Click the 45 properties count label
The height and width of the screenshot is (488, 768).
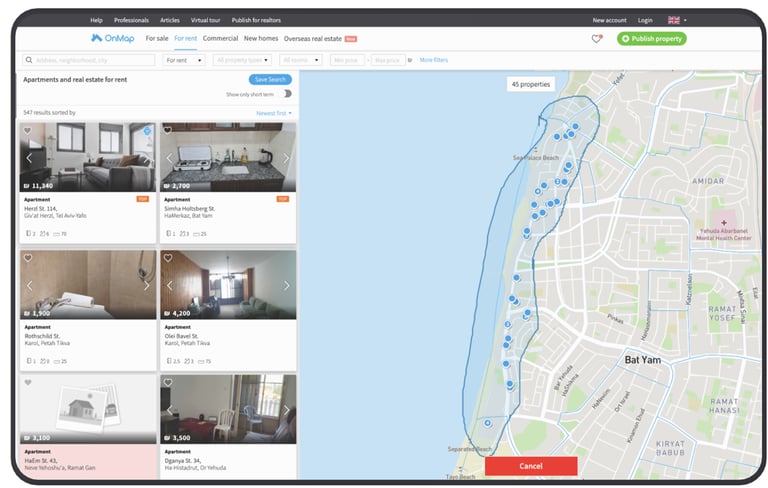pos(531,84)
